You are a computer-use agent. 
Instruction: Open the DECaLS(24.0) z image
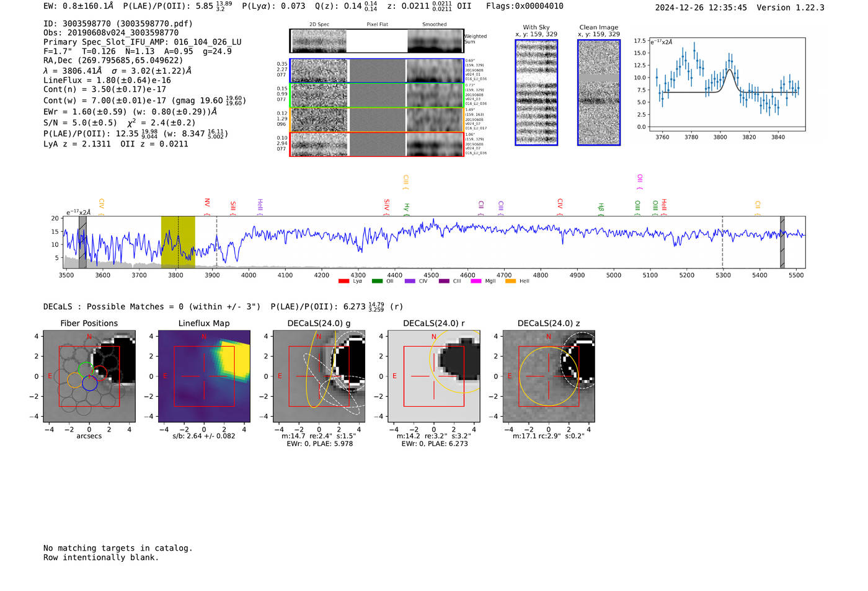tap(549, 376)
